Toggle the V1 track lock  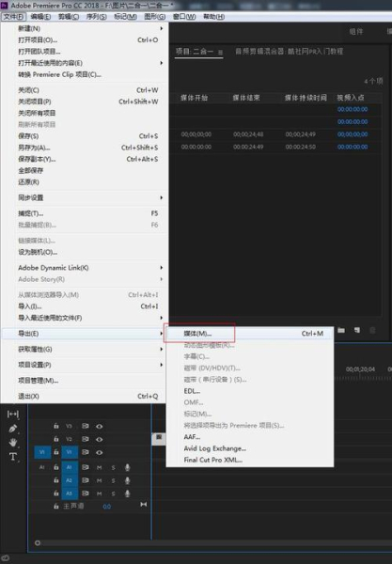point(56,452)
